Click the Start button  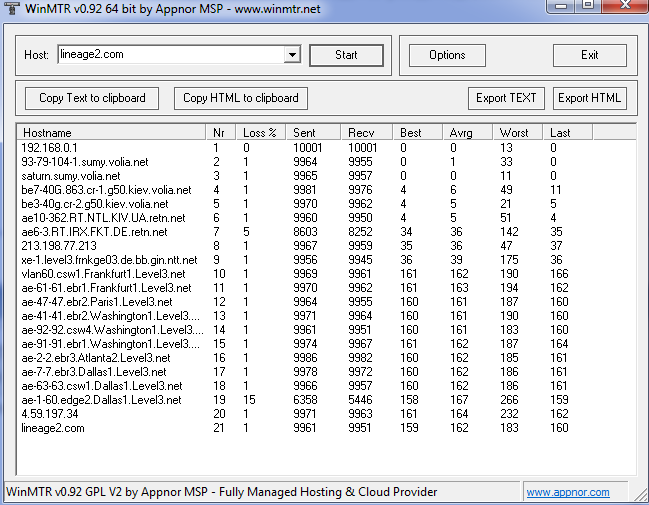(x=346, y=55)
